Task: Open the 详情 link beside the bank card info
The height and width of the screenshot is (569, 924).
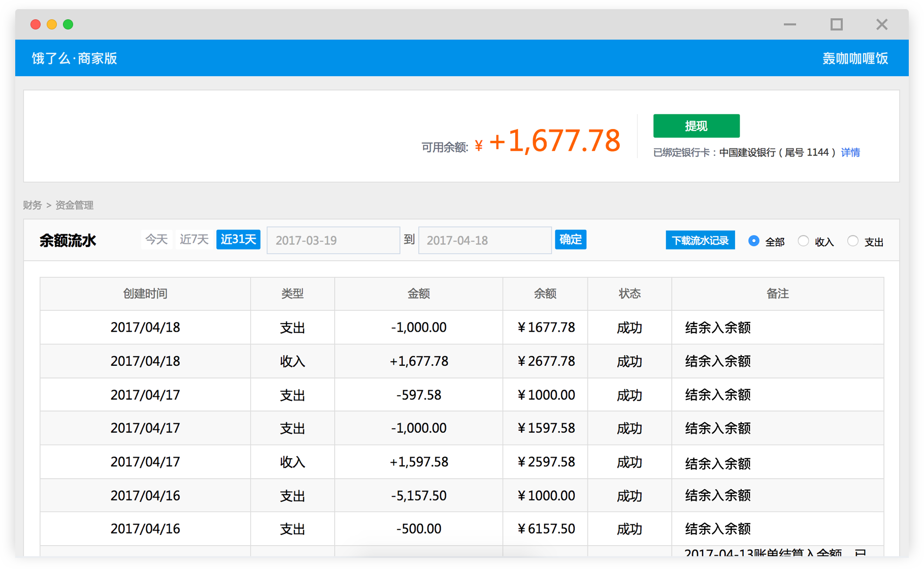Action: 850,152
